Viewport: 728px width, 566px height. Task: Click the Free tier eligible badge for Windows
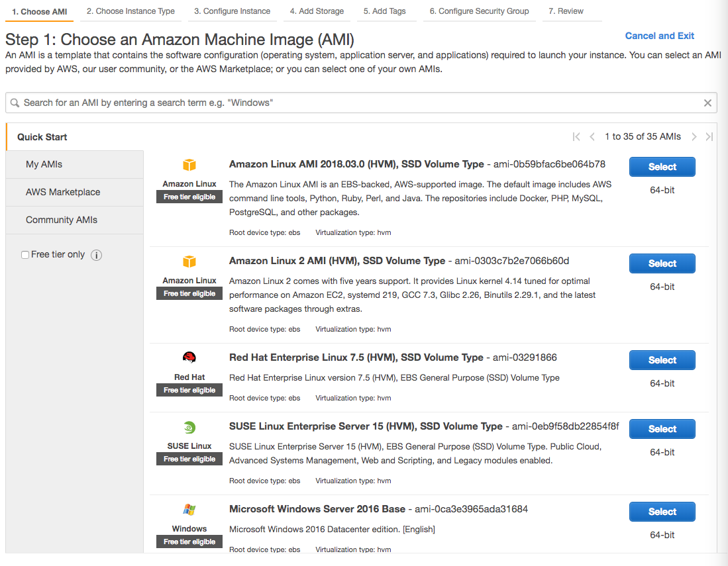(x=189, y=542)
